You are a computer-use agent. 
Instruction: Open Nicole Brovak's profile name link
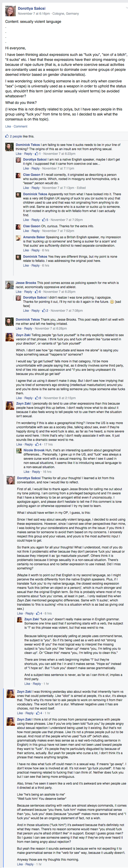[x=34, y=450]
